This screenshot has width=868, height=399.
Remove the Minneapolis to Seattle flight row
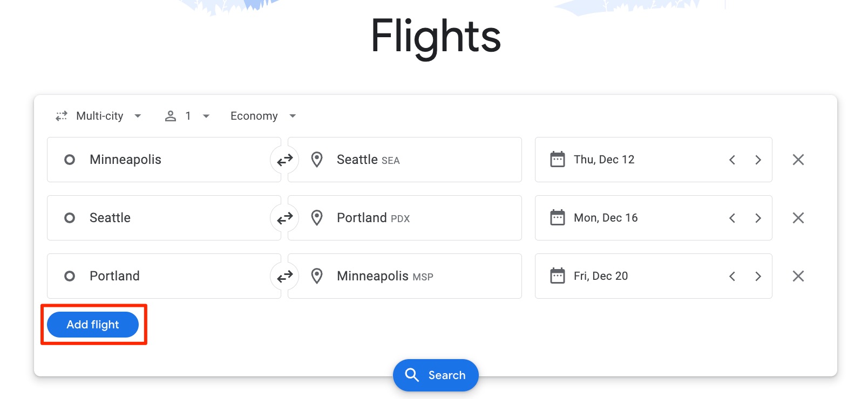[x=798, y=160]
